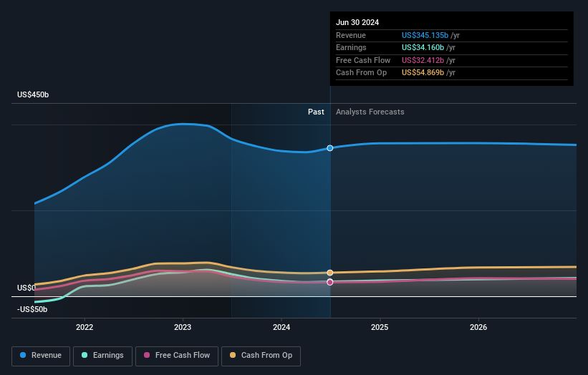Select the 2024 x-axis label
Screen dimensions: 588x375
click(x=281, y=327)
